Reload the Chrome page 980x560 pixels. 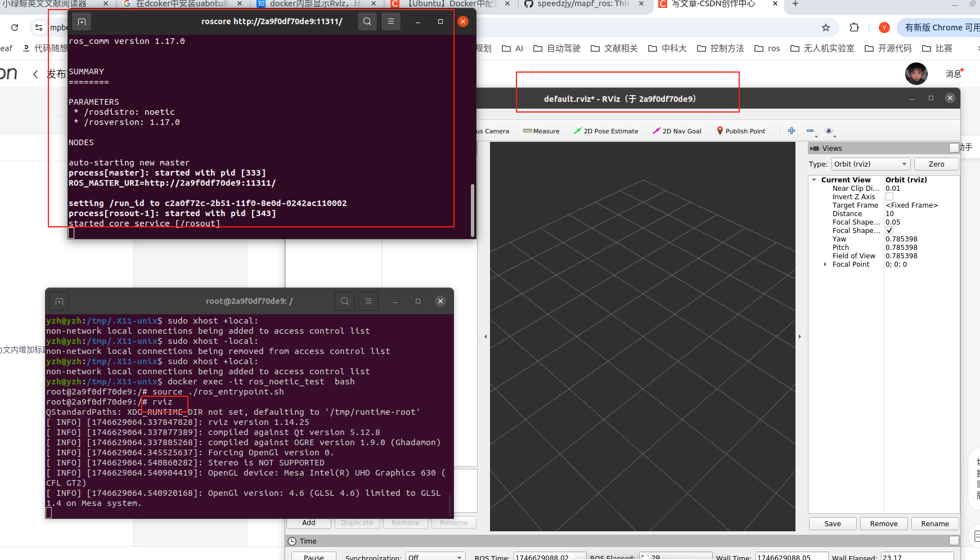[15, 28]
